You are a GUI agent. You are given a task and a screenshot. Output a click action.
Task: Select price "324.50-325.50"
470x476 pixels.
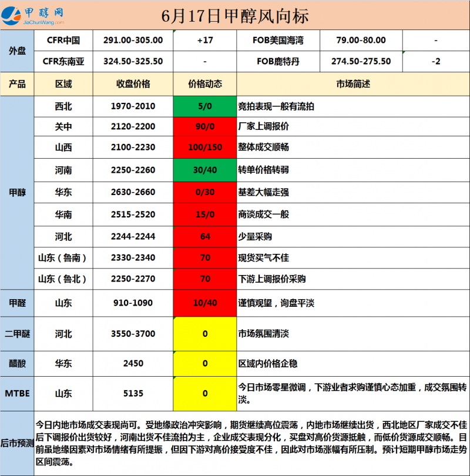[x=133, y=61]
